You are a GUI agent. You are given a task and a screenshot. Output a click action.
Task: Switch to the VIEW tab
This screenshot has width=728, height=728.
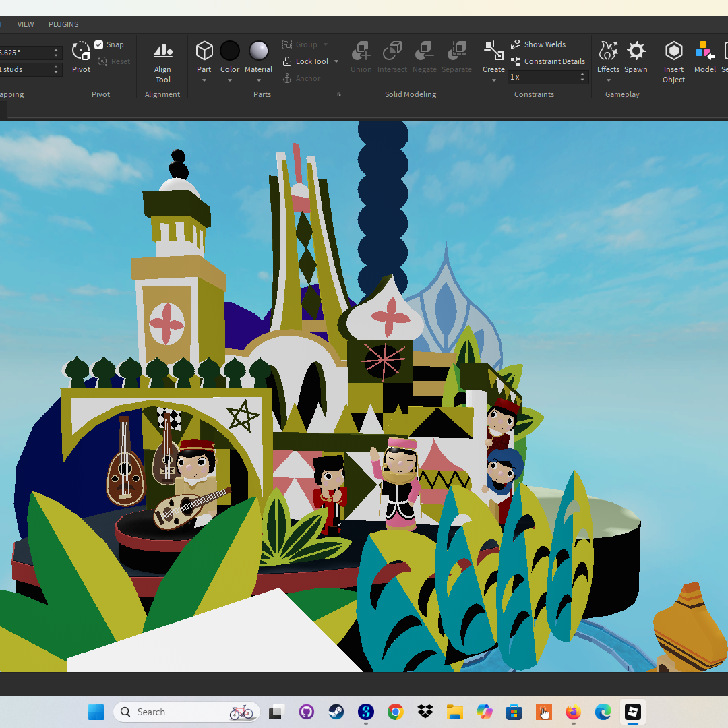point(26,24)
